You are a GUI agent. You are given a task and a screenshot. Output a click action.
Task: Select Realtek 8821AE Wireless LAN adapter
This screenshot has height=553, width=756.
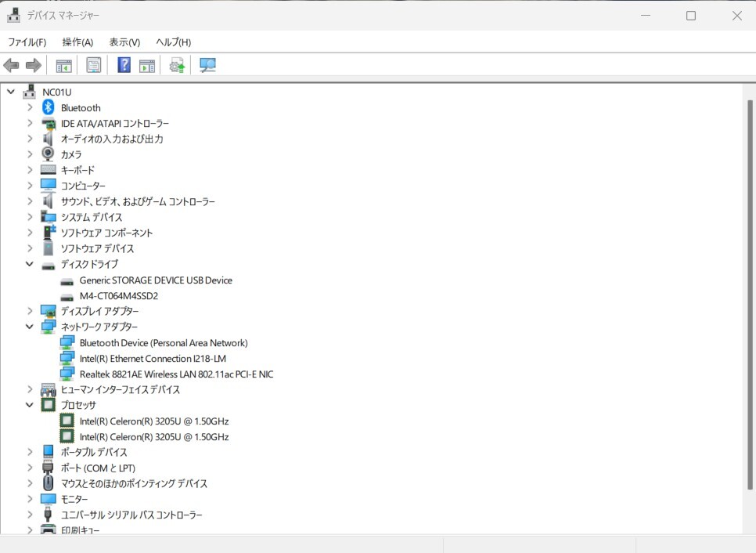176,374
